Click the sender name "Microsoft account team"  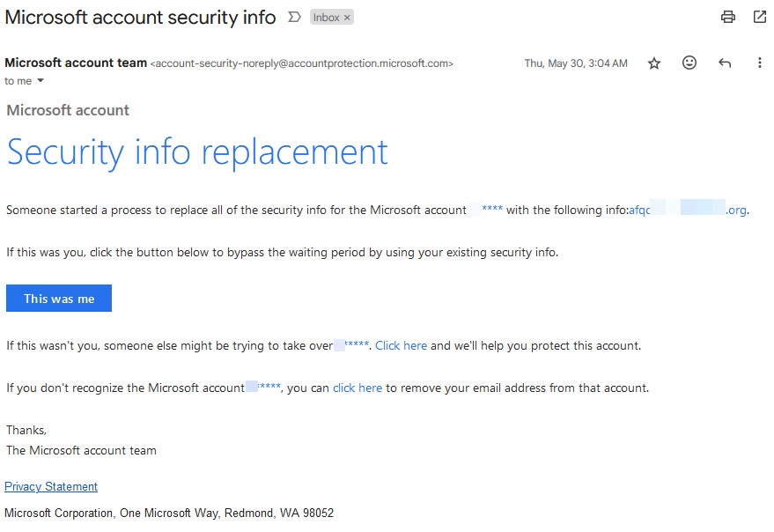(x=76, y=63)
